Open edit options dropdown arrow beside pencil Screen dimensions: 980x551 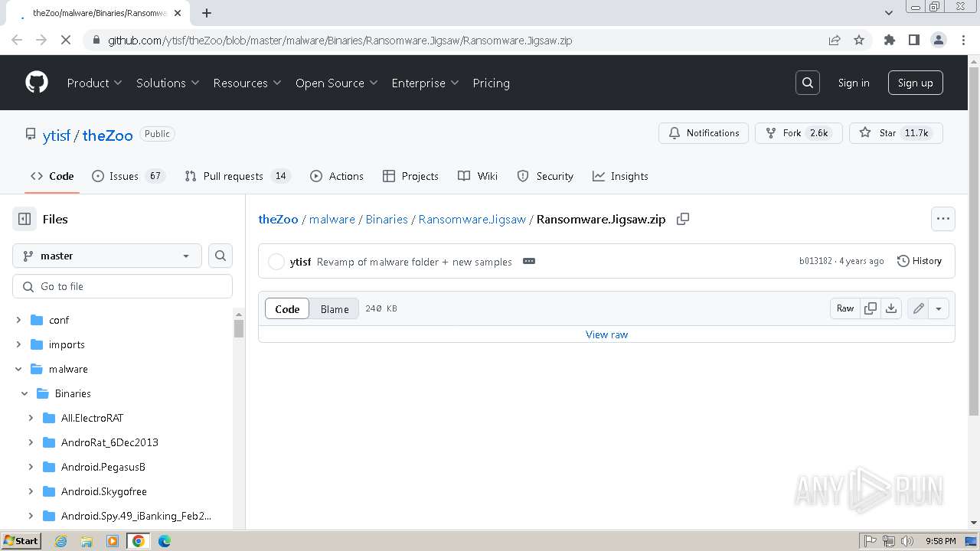tap(939, 308)
